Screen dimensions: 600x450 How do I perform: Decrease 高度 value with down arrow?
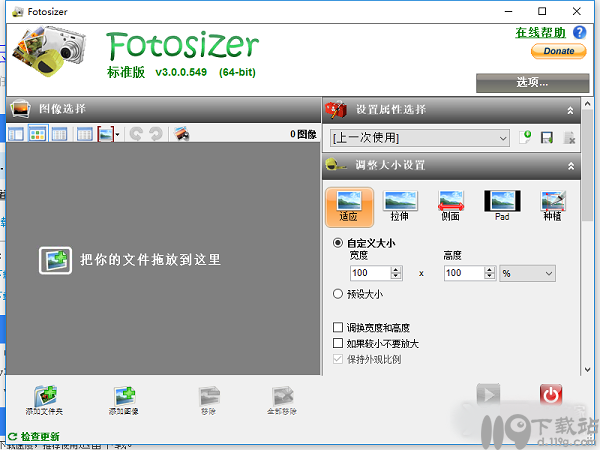(490, 276)
